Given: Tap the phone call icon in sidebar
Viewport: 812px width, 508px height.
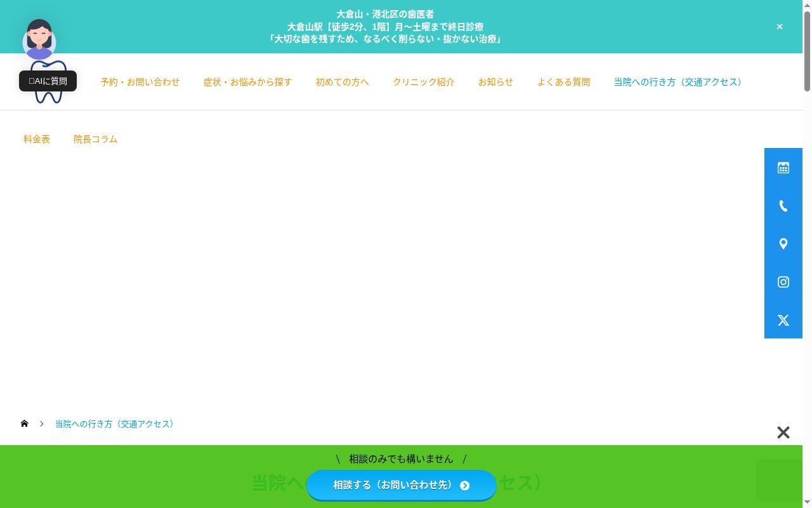Looking at the screenshot, I should click(x=783, y=206).
